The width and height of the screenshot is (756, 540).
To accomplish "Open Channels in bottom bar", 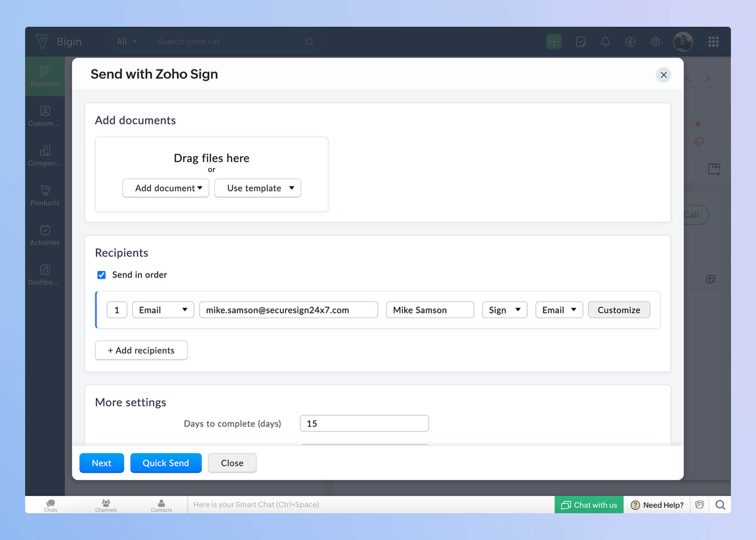I will [x=106, y=505].
